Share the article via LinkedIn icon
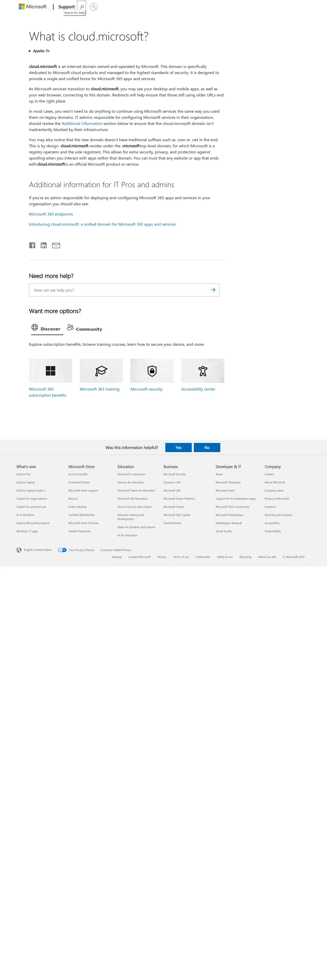Image resolution: width=327 pixels, height=980 pixels. (44, 245)
